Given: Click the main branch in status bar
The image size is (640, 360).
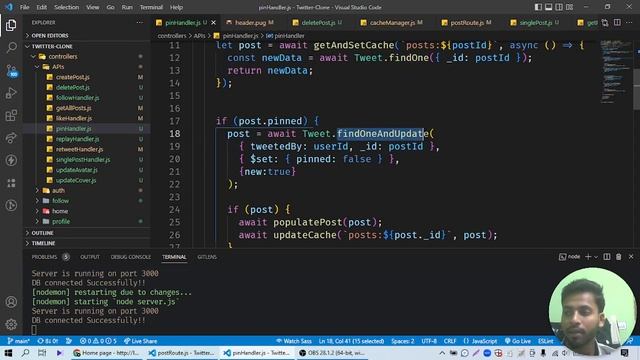Looking at the screenshot, I should (19, 341).
